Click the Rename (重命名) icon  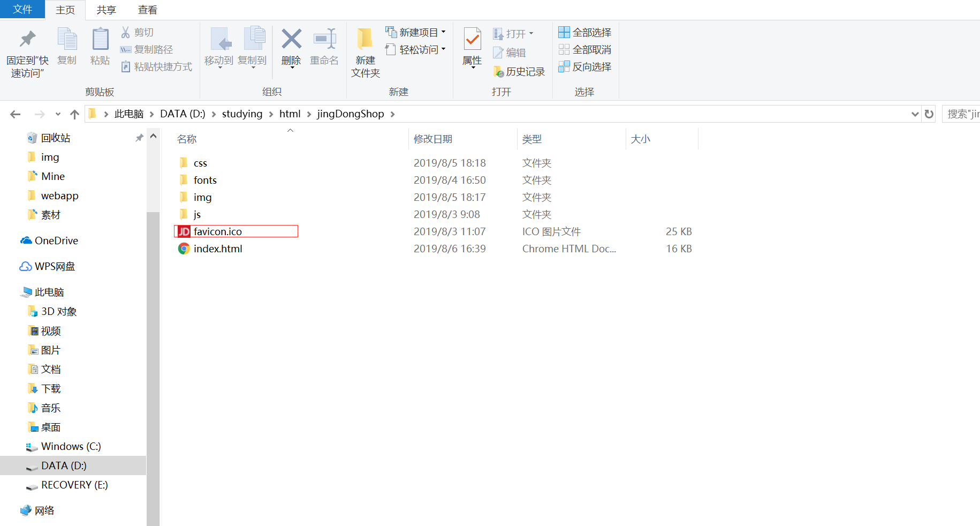[324, 39]
